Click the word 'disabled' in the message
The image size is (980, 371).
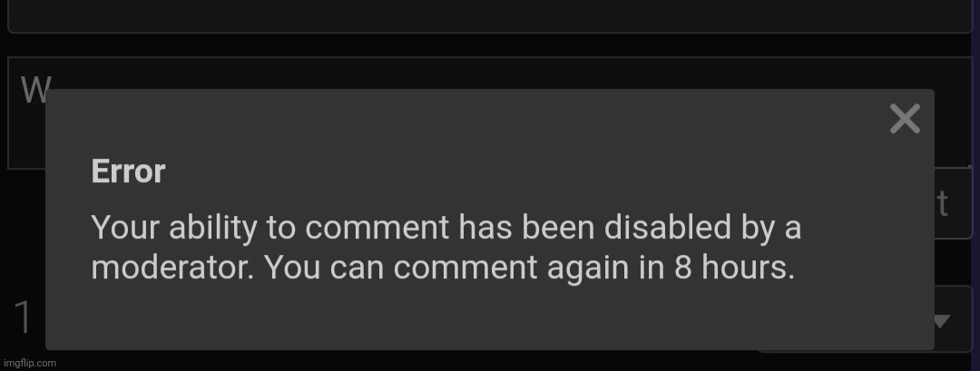click(667, 227)
